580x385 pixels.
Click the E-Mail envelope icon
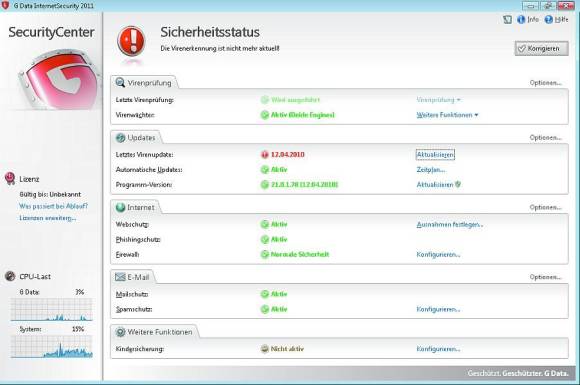[x=120, y=277]
